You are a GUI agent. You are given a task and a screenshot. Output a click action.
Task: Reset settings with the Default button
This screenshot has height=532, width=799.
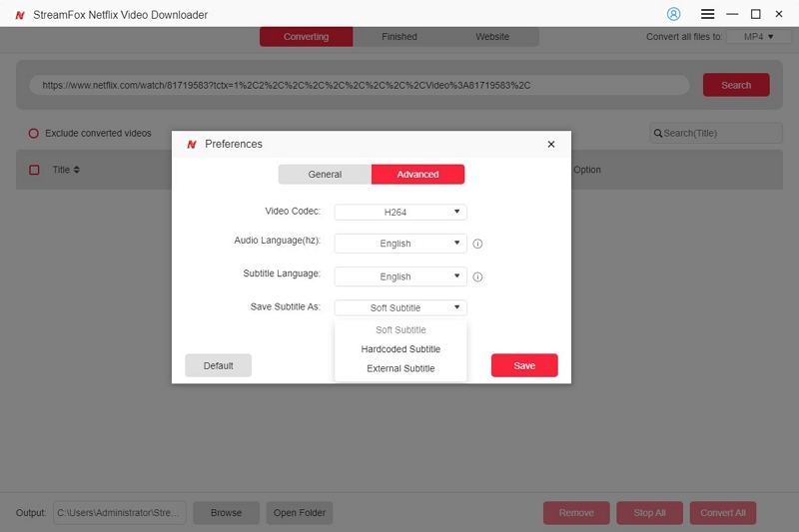(218, 365)
